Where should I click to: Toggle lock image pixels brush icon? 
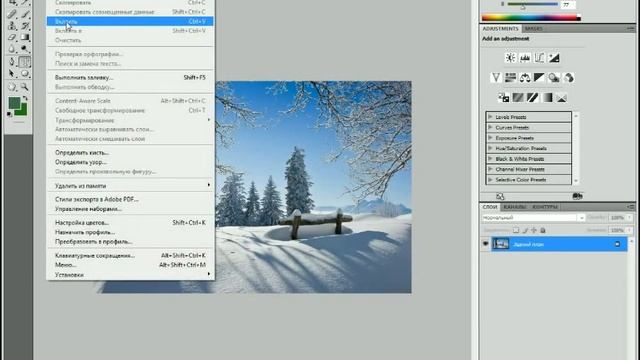point(525,230)
